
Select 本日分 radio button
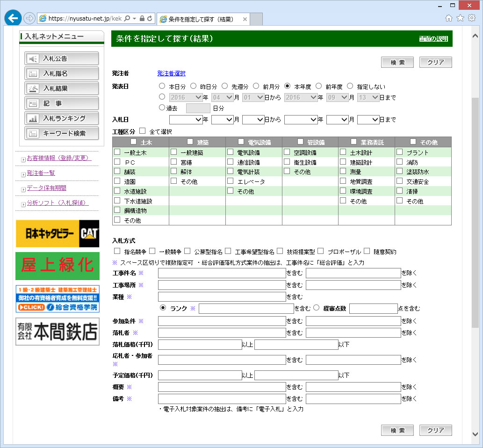162,86
